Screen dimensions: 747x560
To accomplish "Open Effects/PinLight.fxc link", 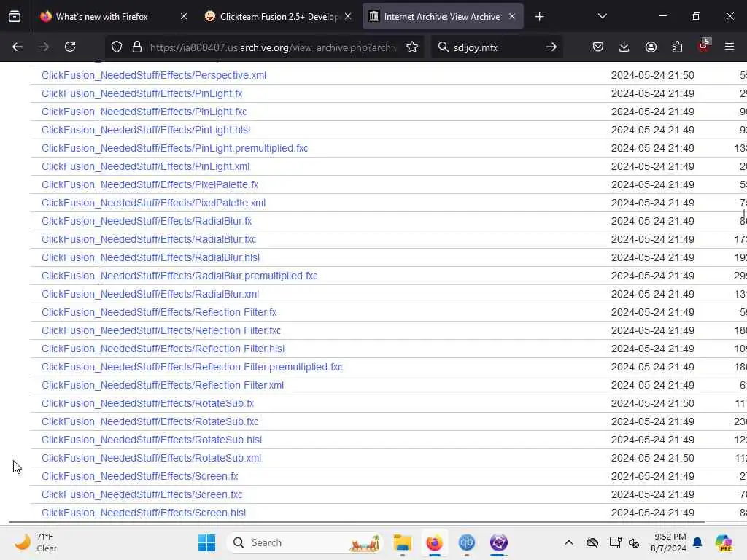I will pyautogui.click(x=144, y=112).
